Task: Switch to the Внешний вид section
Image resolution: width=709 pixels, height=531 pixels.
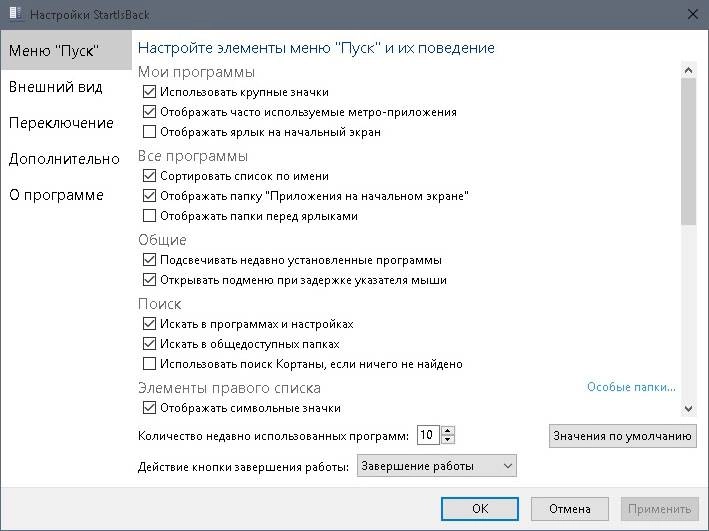Action: pos(56,86)
